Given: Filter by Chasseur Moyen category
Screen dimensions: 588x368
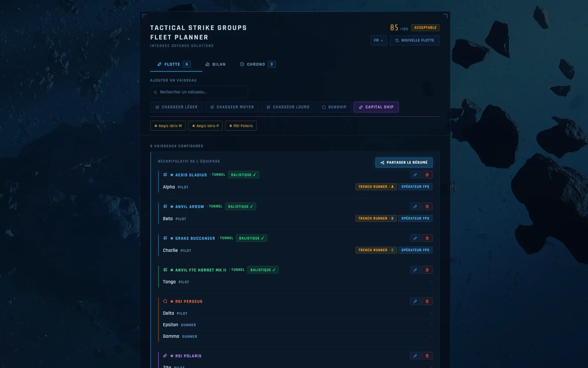Looking at the screenshot, I should (x=232, y=107).
